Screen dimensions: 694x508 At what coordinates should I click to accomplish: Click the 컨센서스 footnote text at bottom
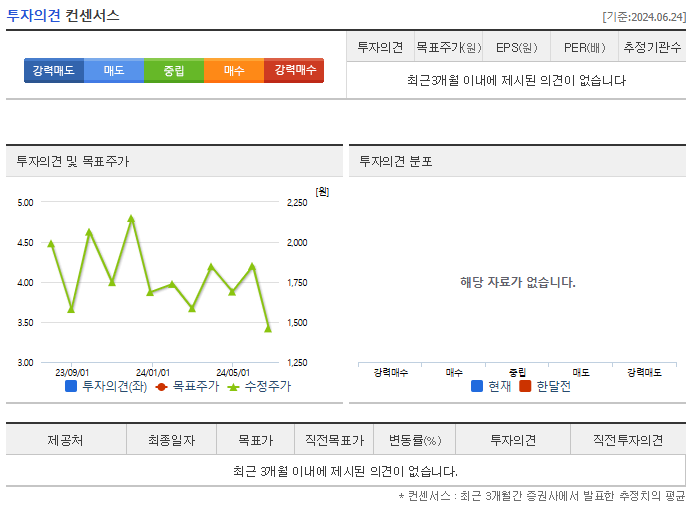click(542, 496)
